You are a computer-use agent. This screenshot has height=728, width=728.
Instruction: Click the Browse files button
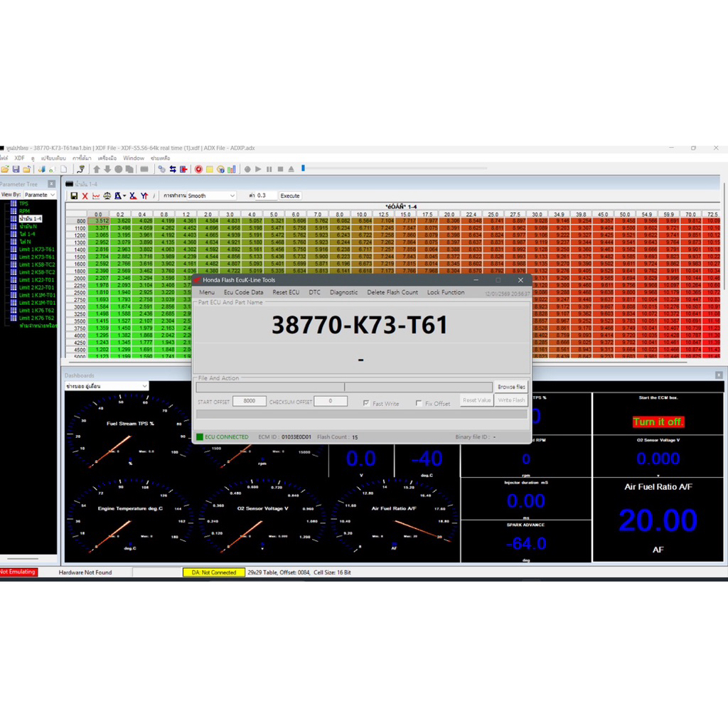[511, 387]
